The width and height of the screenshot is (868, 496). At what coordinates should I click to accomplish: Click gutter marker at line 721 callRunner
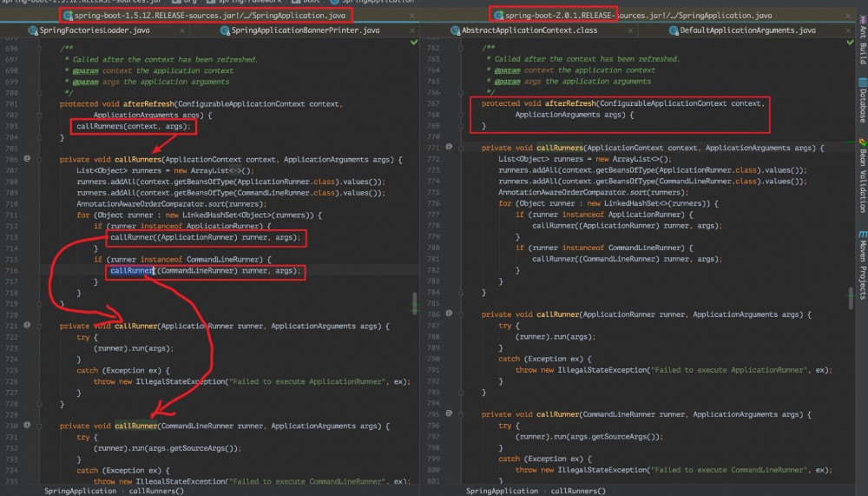tap(27, 325)
